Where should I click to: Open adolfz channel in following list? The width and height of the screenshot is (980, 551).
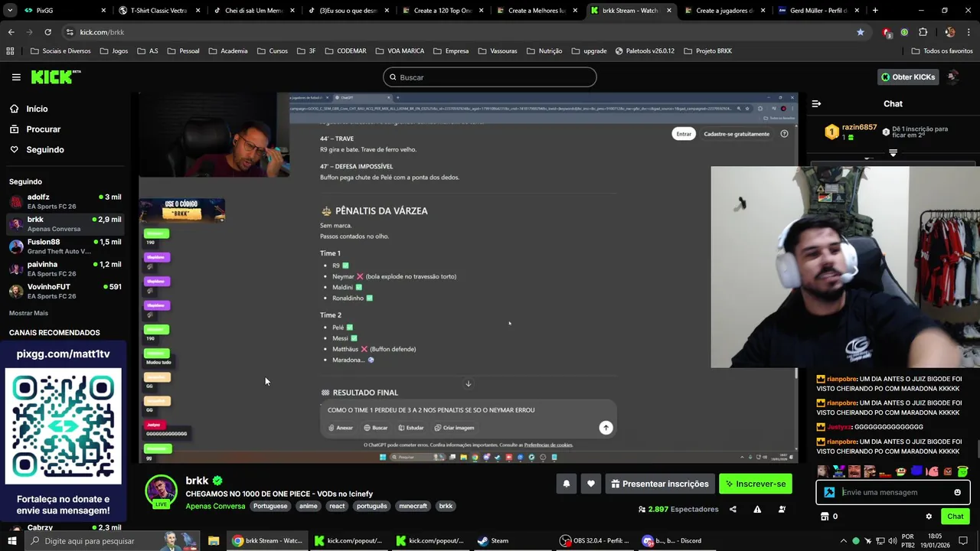(x=65, y=201)
